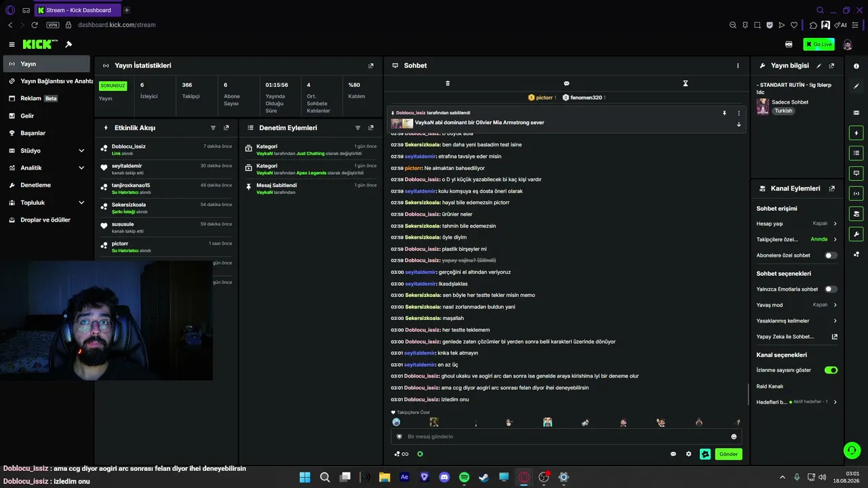868x488 pixels.
Task: Click fenomen320 in chat leaderboard
Action: (585, 98)
